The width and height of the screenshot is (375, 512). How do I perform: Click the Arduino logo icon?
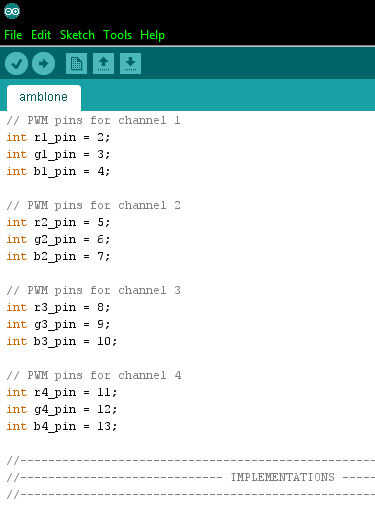(12, 11)
